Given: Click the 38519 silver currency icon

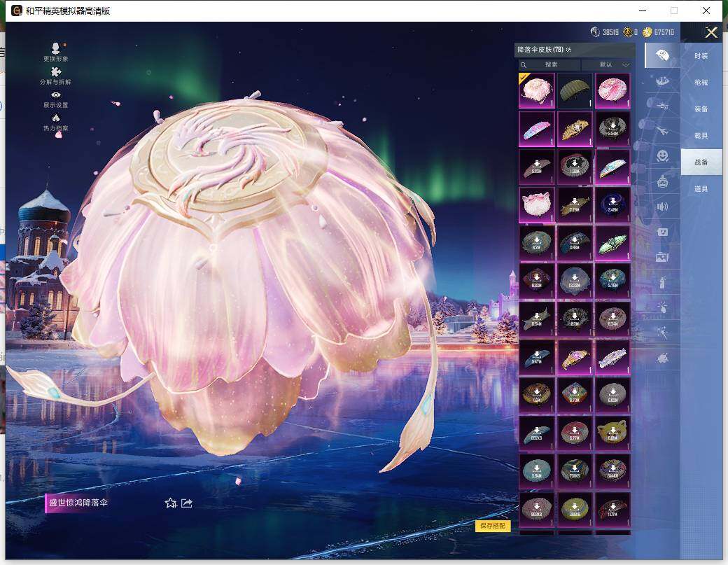Looking at the screenshot, I should [x=595, y=32].
